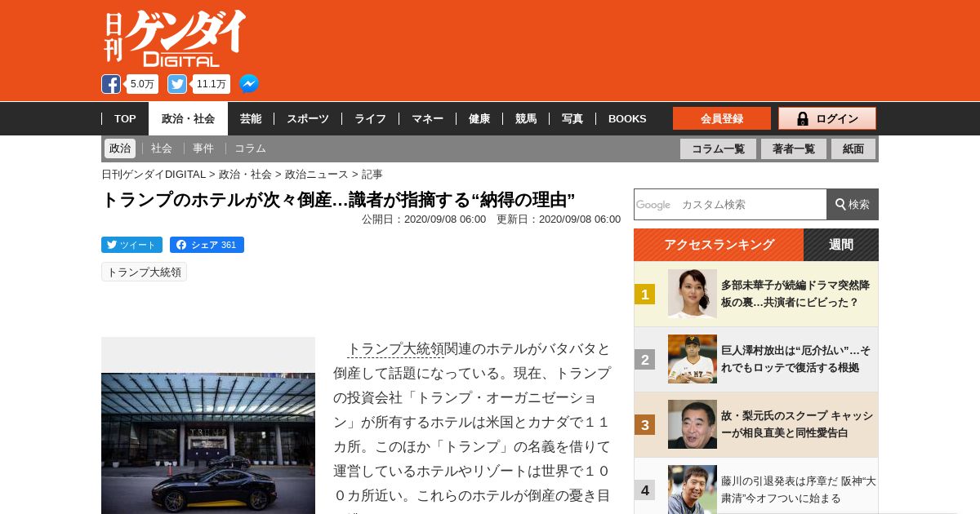The height and width of the screenshot is (514, 980).
Task: Open the マネー menu item
Action: coord(427,118)
